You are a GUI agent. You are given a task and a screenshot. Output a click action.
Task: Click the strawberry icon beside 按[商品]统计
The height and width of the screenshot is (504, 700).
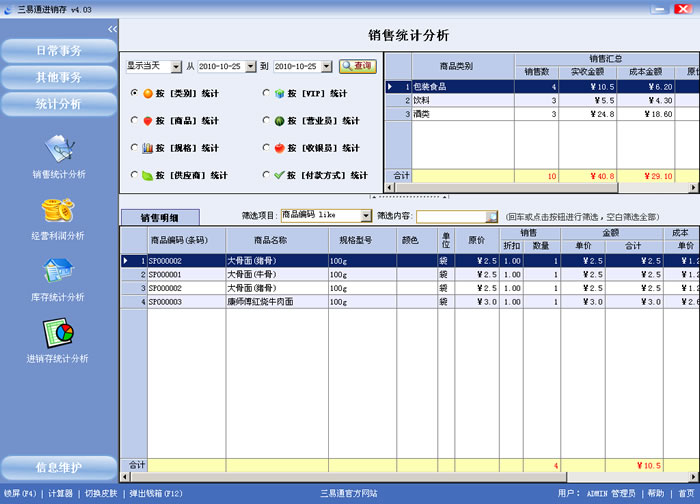coord(148,121)
